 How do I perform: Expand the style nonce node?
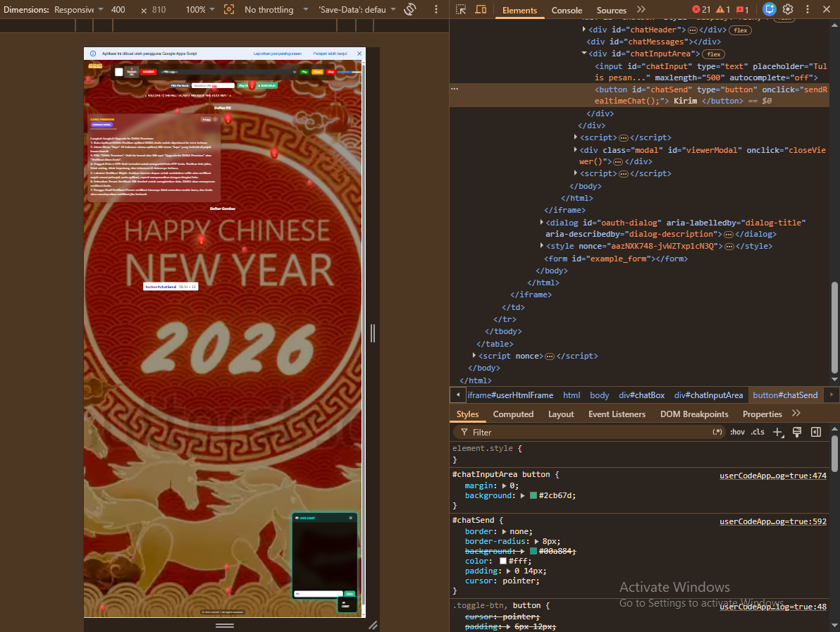[x=541, y=246]
